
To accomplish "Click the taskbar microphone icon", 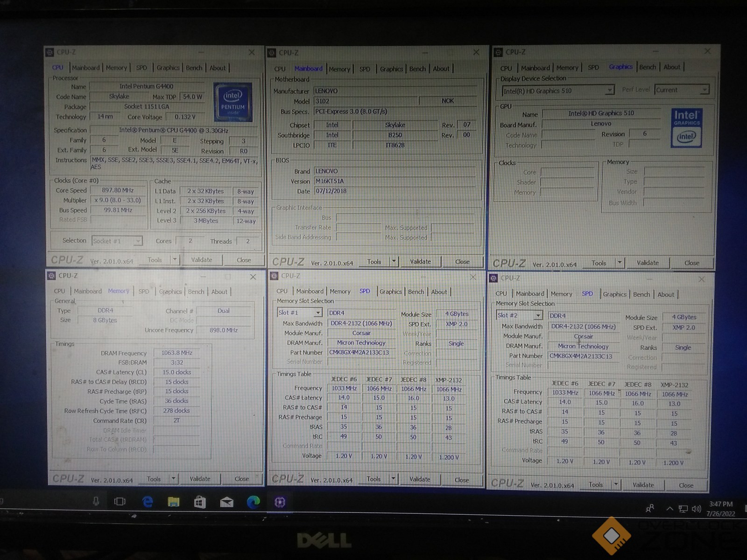I will click(96, 501).
